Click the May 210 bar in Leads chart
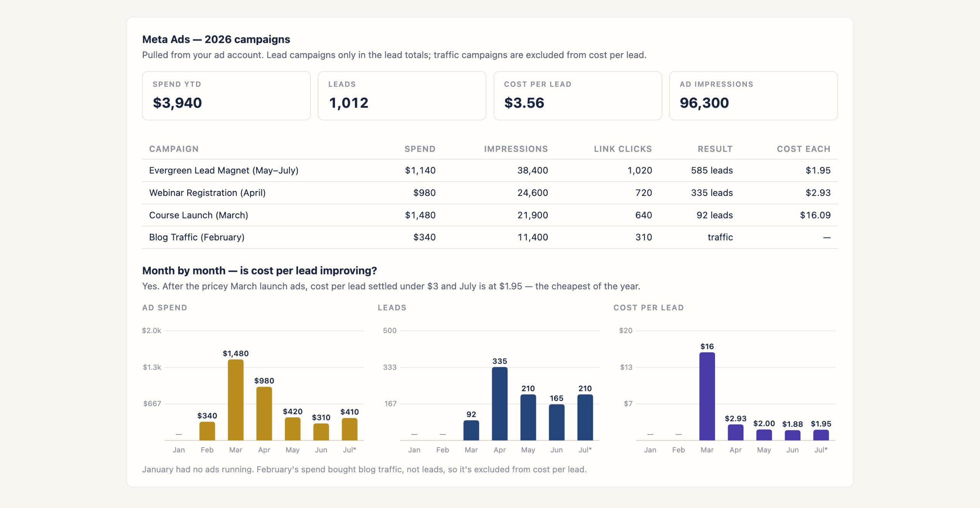This screenshot has width=980, height=508. [x=528, y=417]
